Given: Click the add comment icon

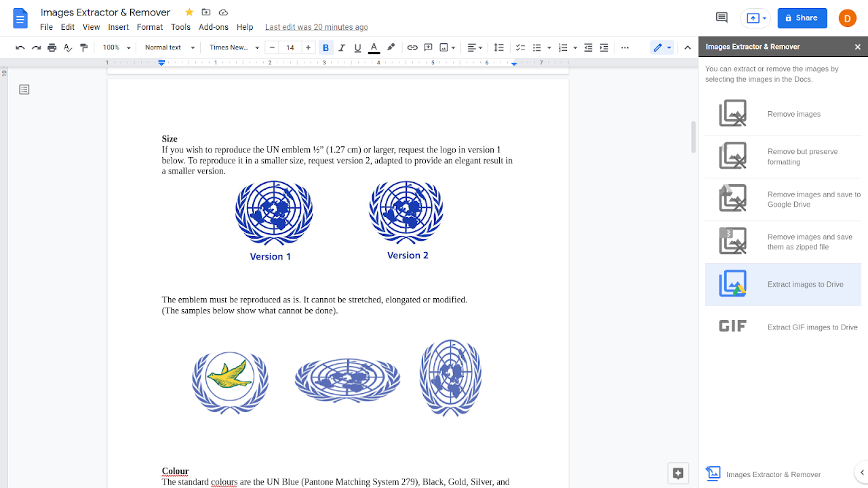Looking at the screenshot, I should [x=429, y=47].
